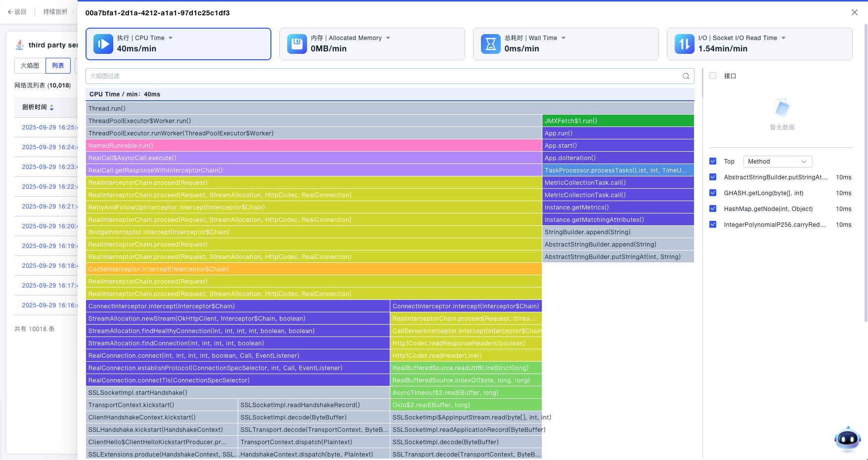Expand the Allocated Memory metric dropdown
Image resolution: width=868 pixels, height=460 pixels.
pyautogui.click(x=388, y=38)
